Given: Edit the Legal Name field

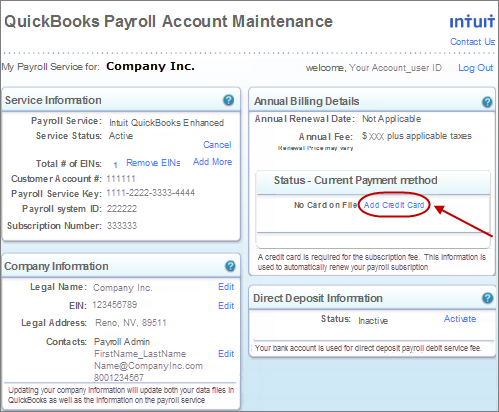Looking at the screenshot, I should [x=226, y=287].
